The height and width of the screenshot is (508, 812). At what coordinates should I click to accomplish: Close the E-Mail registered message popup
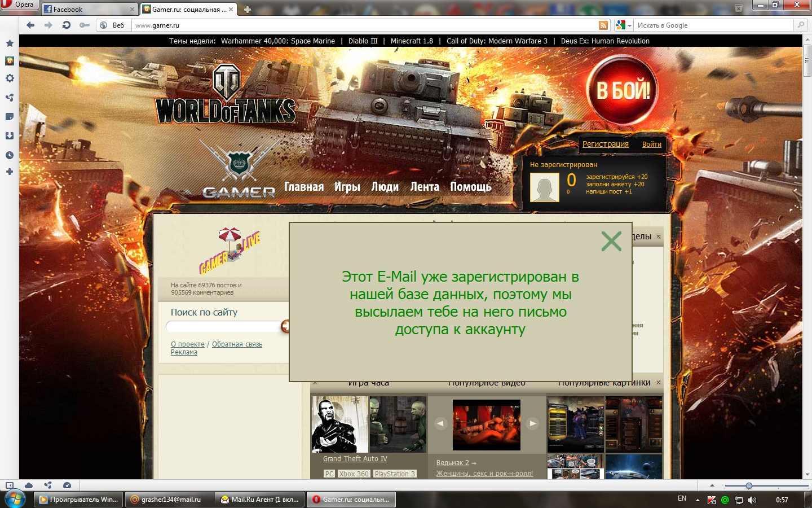coord(611,241)
